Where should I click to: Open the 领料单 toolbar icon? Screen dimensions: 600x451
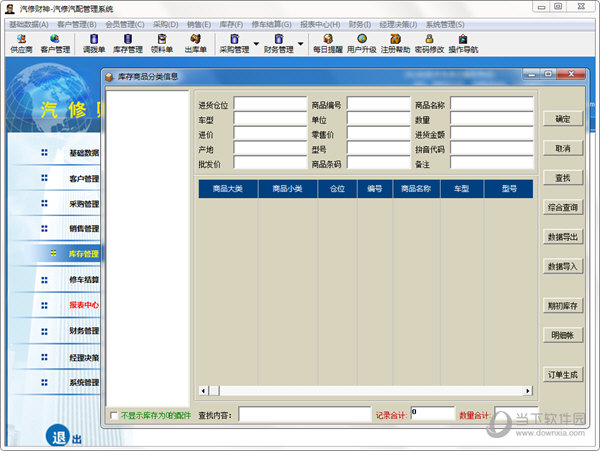tap(162, 44)
